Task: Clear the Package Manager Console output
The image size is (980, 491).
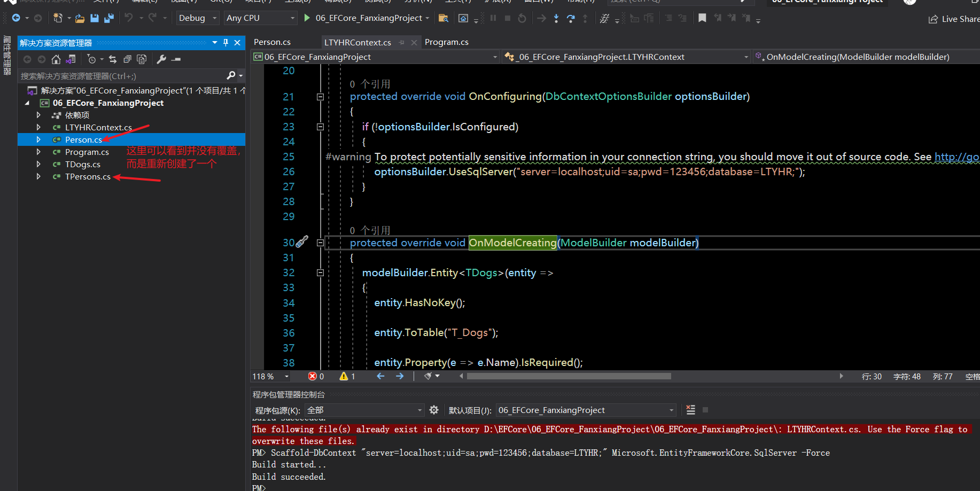Action: (x=690, y=410)
